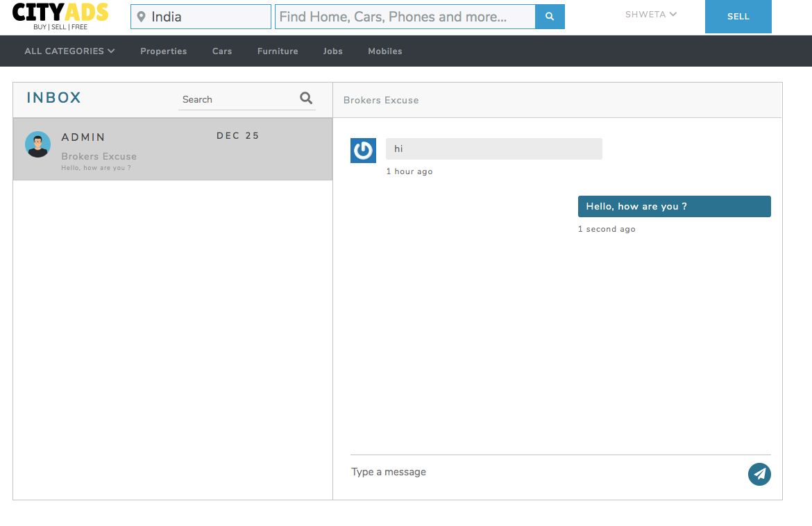Click the SELL button

(x=738, y=17)
